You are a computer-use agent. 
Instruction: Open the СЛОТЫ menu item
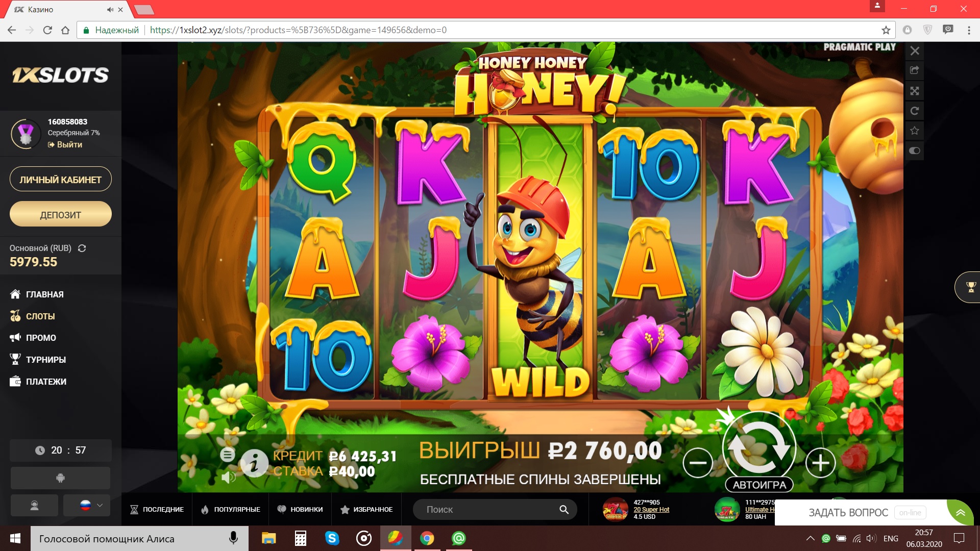coord(40,316)
